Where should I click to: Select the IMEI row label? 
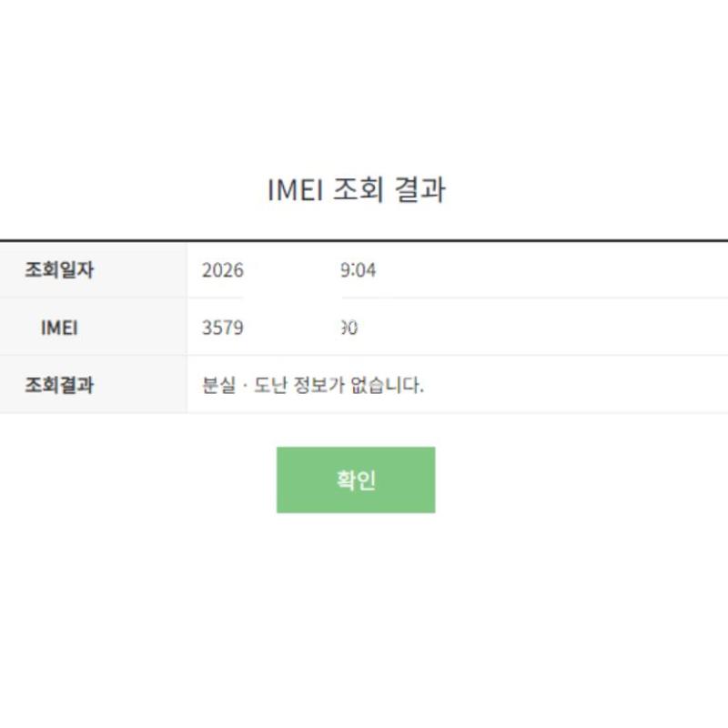point(59,328)
